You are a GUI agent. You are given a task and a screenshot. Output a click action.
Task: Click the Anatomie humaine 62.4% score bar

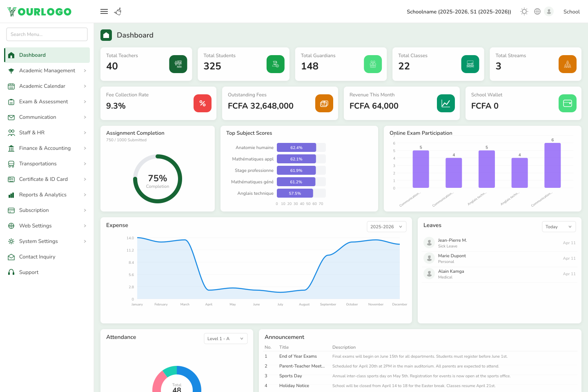(x=296, y=147)
